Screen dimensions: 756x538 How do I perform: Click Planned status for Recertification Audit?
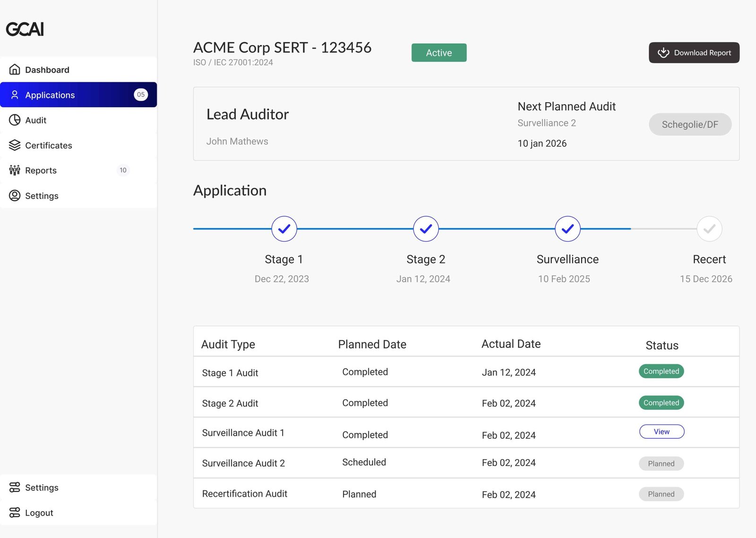coord(661,494)
